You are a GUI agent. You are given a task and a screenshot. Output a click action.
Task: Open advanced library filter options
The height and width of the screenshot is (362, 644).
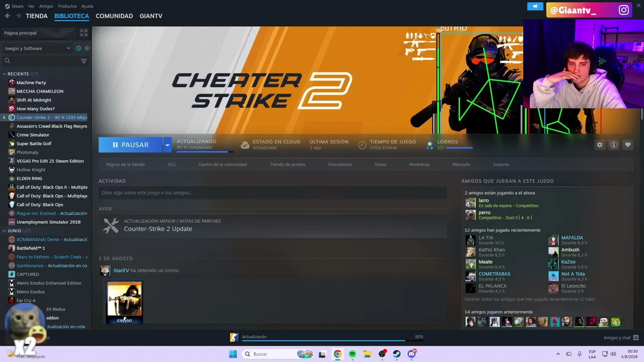[x=84, y=61]
